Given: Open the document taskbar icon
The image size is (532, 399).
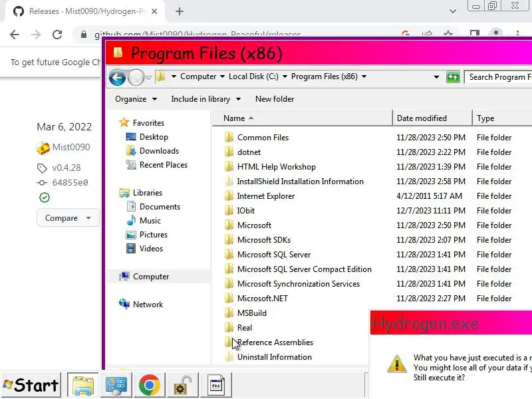Looking at the screenshot, I should pyautogui.click(x=217, y=385).
